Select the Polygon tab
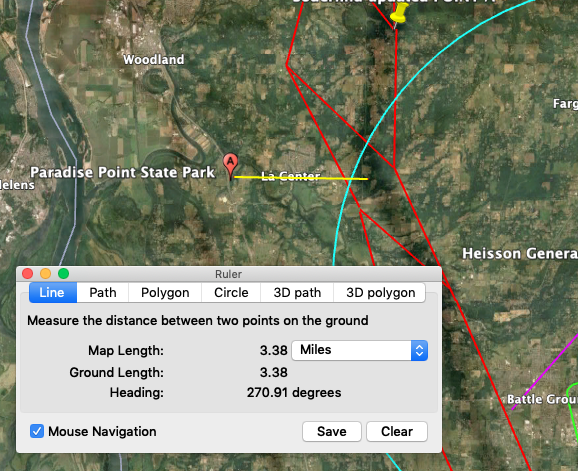 pyautogui.click(x=165, y=293)
